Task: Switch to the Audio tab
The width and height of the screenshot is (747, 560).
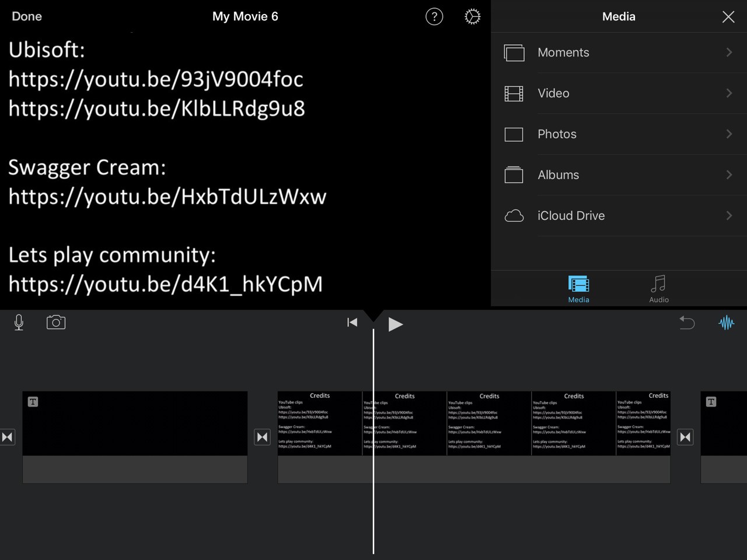Action: pyautogui.click(x=659, y=289)
